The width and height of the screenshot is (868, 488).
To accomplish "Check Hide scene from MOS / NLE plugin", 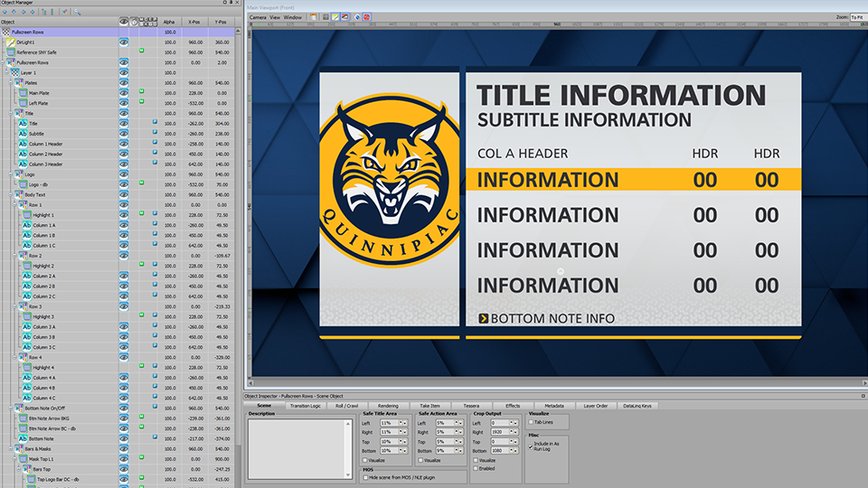I will coord(365,477).
